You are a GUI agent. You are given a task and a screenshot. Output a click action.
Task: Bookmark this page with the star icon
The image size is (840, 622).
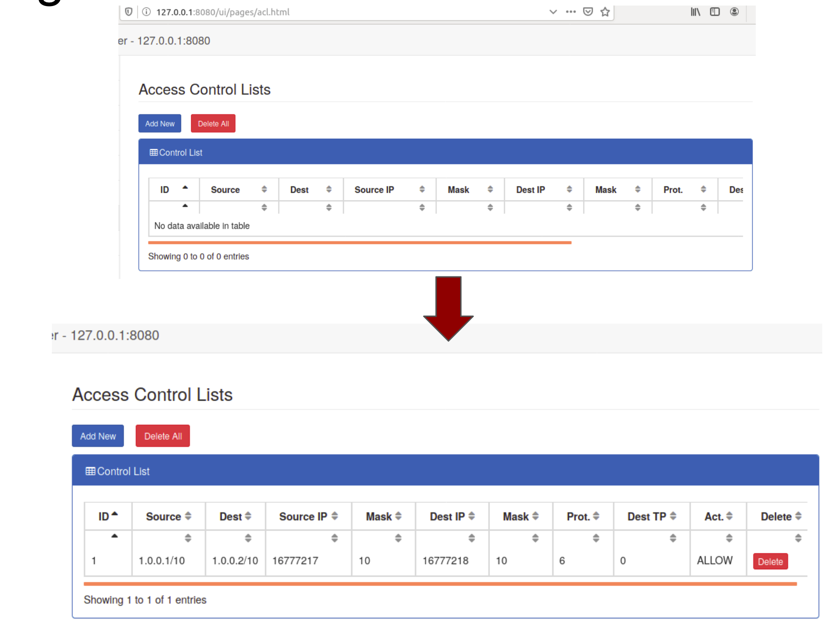(x=604, y=12)
